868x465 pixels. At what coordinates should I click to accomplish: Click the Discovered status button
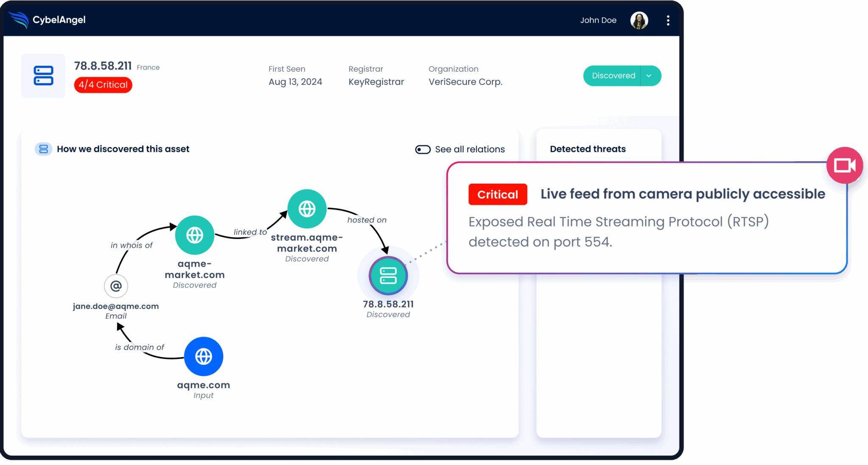(613, 76)
